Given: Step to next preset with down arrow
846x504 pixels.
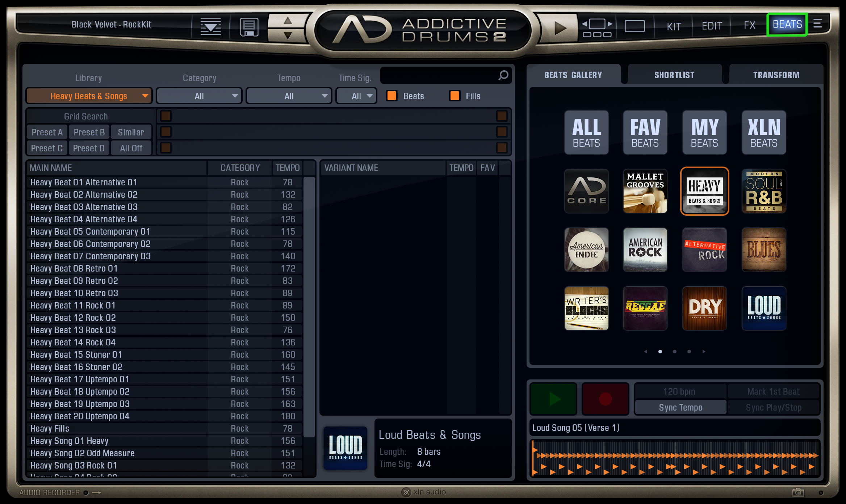Looking at the screenshot, I should pos(288,35).
